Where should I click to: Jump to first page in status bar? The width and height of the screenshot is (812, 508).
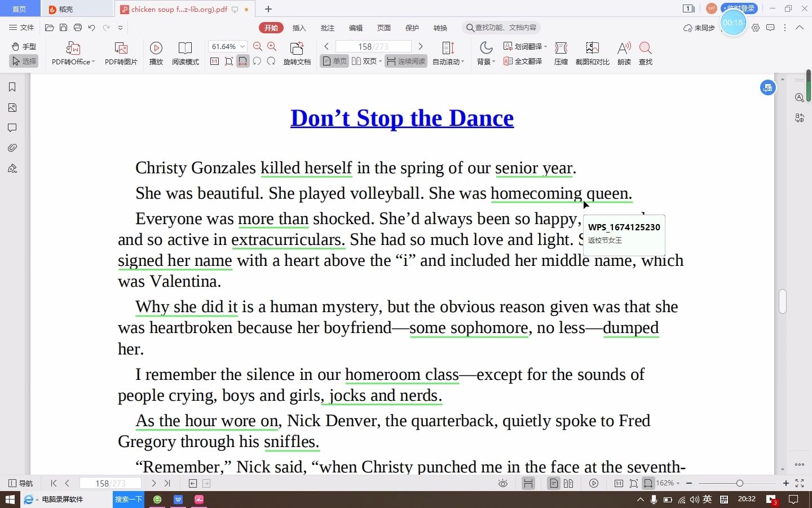tap(54, 483)
